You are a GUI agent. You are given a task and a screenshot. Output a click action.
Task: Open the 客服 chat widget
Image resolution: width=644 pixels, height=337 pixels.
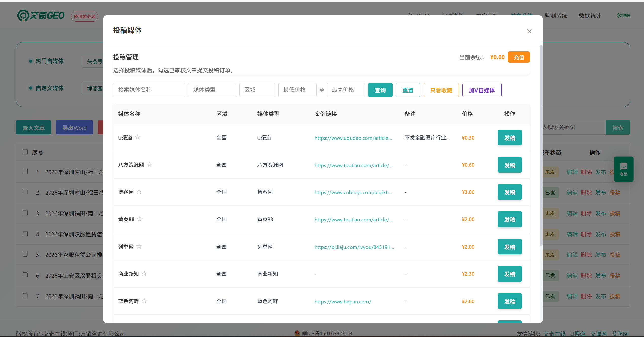point(624,169)
